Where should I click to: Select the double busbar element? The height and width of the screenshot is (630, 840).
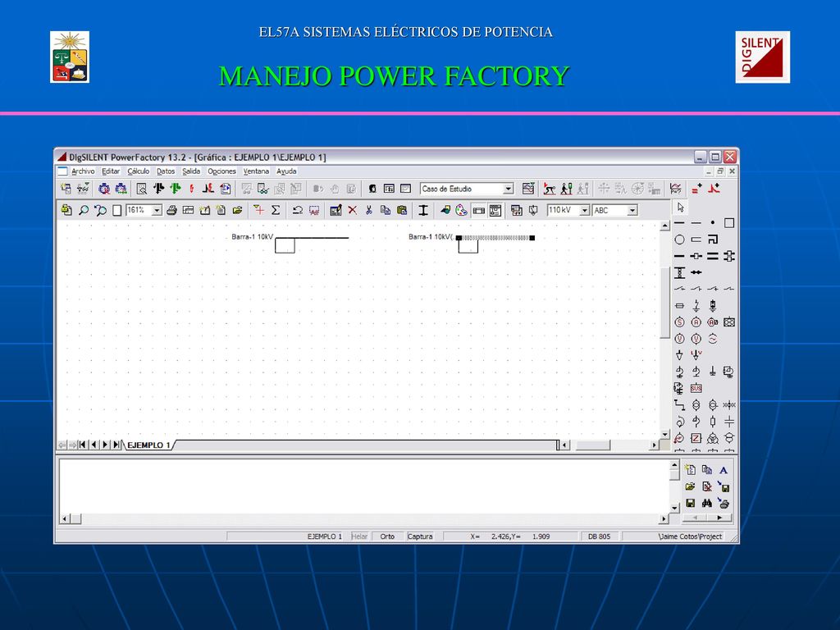(x=713, y=256)
